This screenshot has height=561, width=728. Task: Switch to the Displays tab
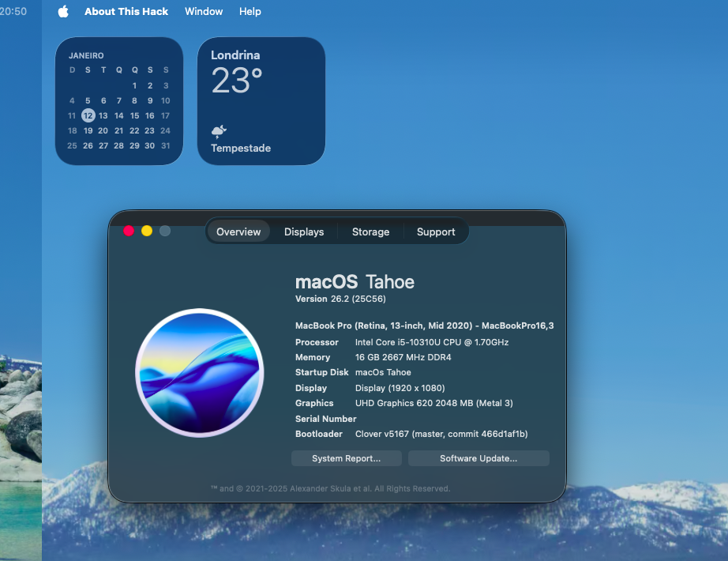click(304, 232)
